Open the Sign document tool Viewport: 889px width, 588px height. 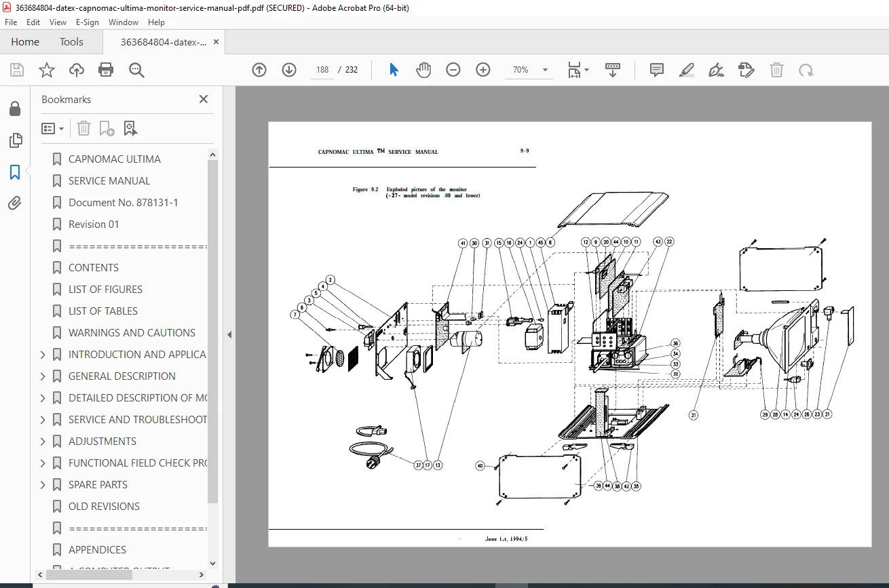click(716, 70)
